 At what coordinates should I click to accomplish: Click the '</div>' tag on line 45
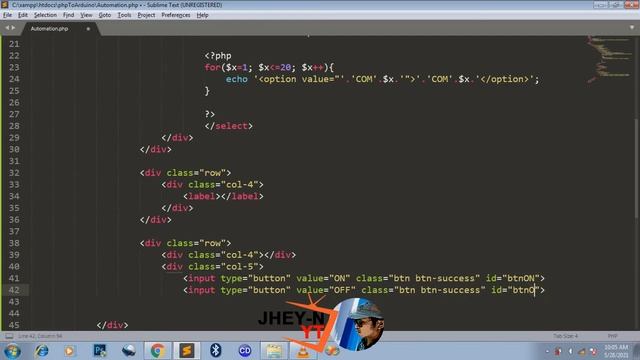[112, 325]
